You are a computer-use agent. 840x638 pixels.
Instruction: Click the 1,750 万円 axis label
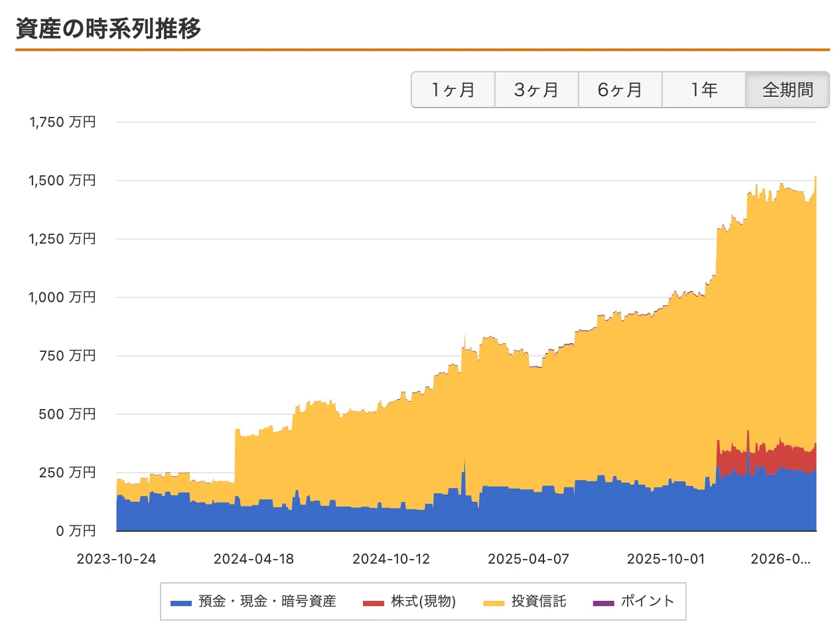tap(62, 122)
